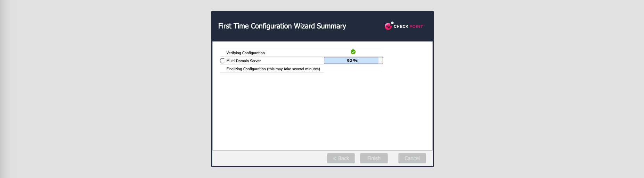Click the empty status cell for Finalizing Configuration
Screen dimensions: 644x178
point(353,68)
